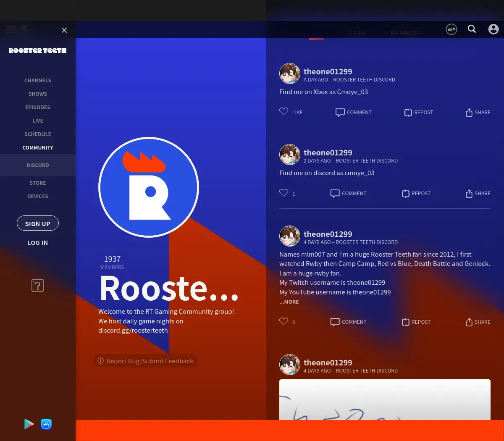This screenshot has height=441, width=504.
Task: Open avatar on the image post
Action: [x=290, y=365]
